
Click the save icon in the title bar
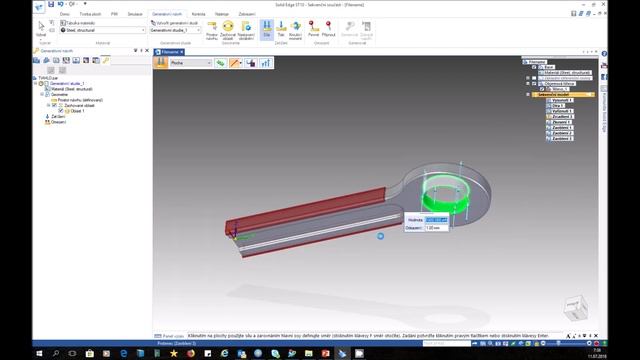tap(51, 4)
